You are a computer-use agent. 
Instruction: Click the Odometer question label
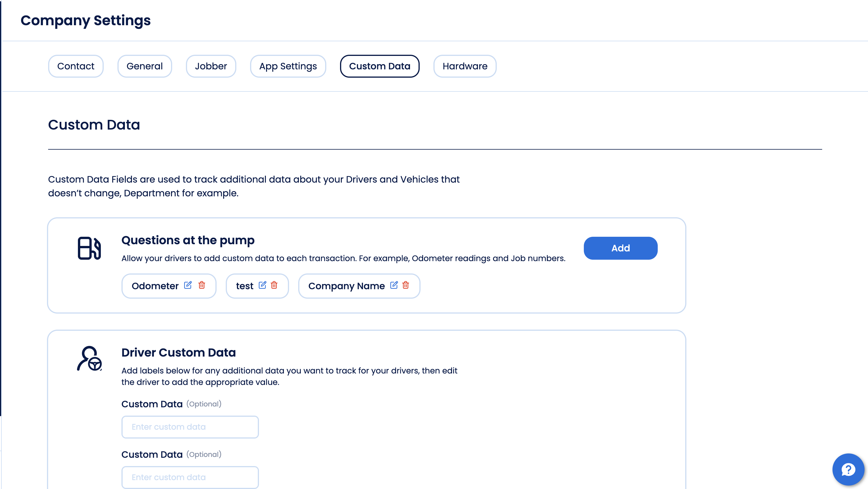click(x=155, y=286)
